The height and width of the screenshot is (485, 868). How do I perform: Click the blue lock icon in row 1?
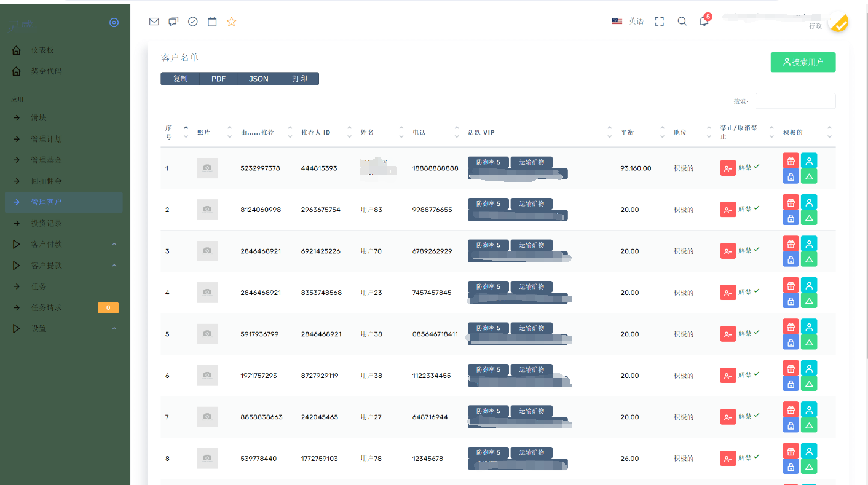tap(791, 176)
